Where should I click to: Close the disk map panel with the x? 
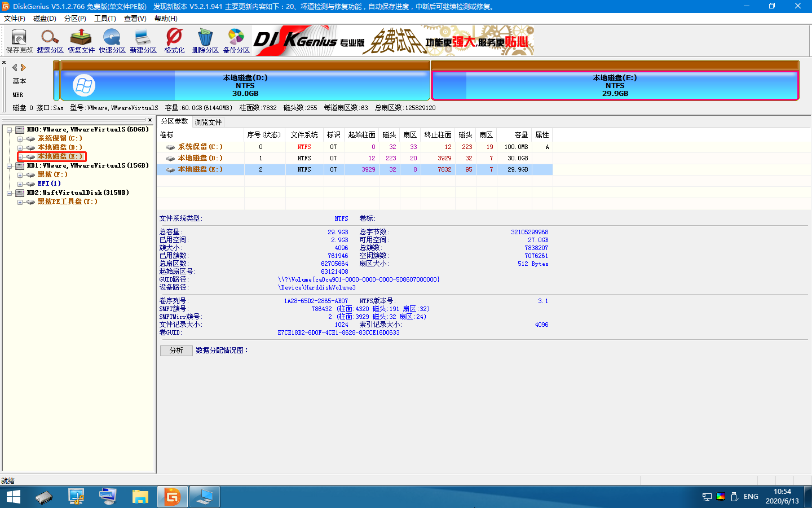point(4,63)
